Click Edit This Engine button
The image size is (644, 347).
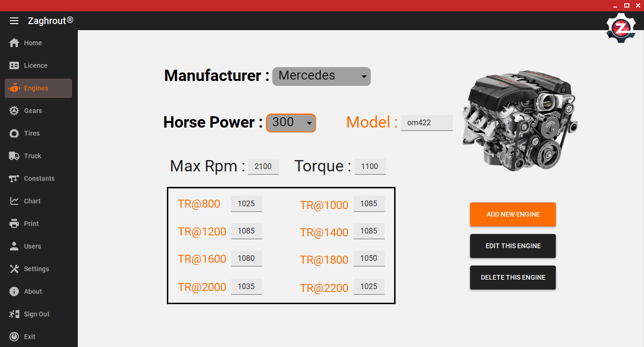pyautogui.click(x=513, y=246)
